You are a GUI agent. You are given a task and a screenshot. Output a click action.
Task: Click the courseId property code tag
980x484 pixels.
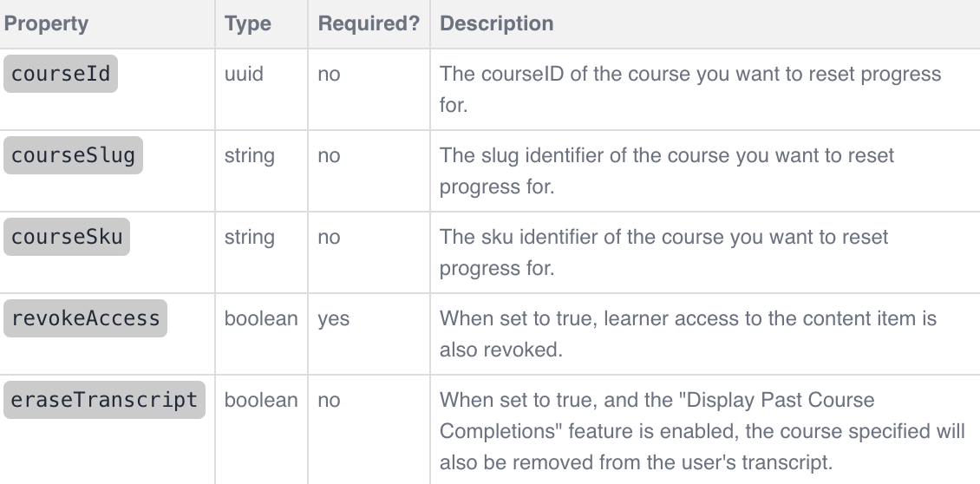[x=61, y=74]
